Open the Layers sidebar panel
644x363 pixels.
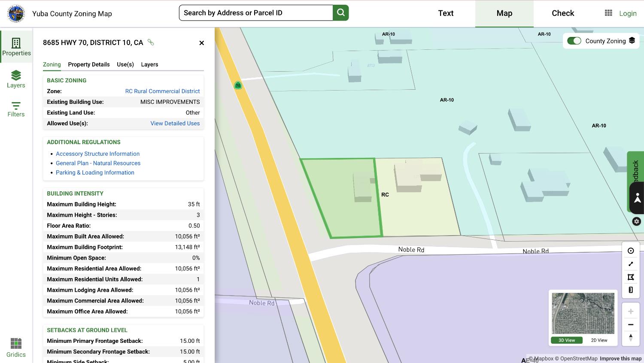pyautogui.click(x=16, y=79)
